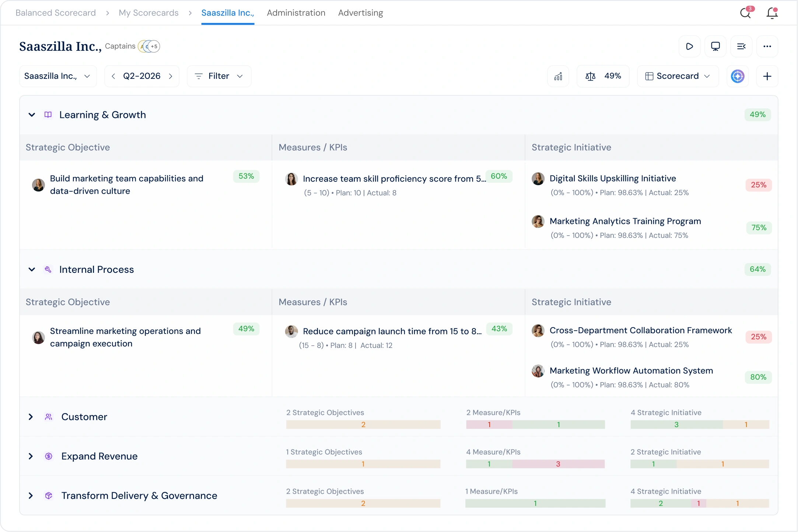Image resolution: width=798 pixels, height=532 pixels.
Task: Open the Scorecard view dropdown
Action: pos(678,76)
